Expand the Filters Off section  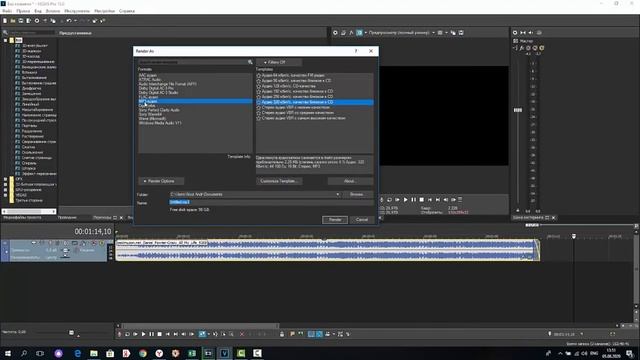click(279, 62)
